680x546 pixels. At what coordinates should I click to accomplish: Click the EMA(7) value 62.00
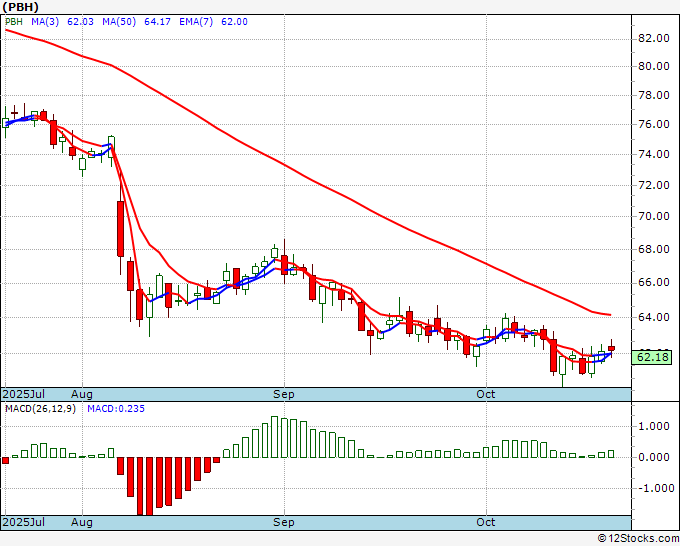point(234,22)
